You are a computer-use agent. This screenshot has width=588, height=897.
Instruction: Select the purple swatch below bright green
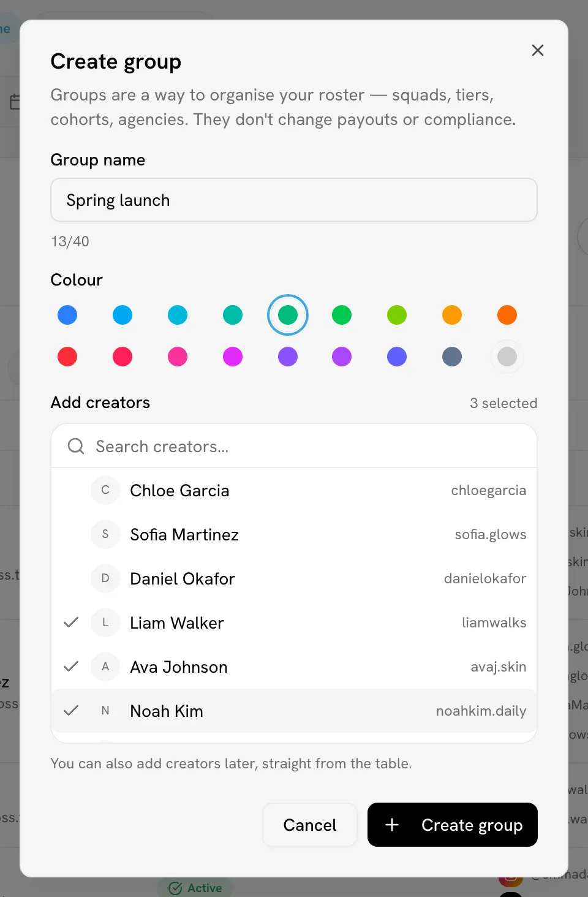tap(342, 357)
